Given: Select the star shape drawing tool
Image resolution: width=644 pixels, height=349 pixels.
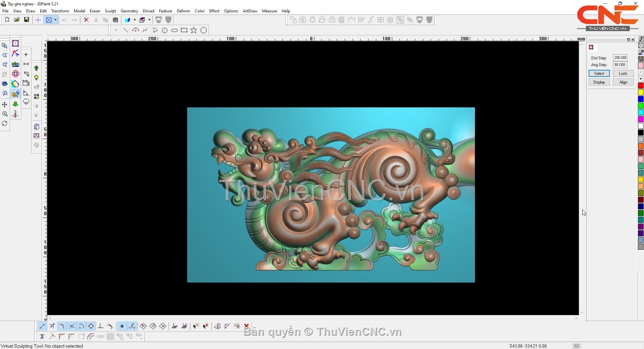Looking at the screenshot, I should [194, 30].
